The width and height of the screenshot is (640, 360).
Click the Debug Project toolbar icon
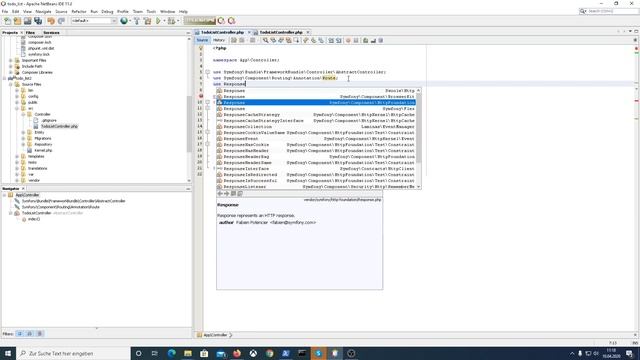coord(171,21)
